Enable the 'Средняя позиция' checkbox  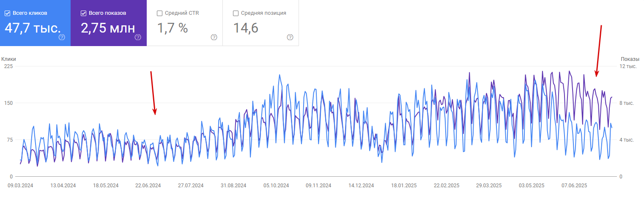236,13
